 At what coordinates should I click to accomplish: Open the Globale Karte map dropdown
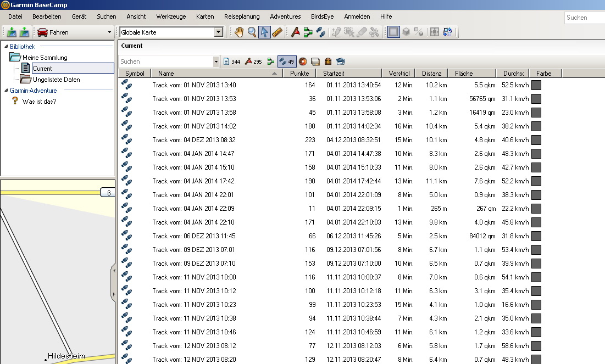[x=219, y=32]
